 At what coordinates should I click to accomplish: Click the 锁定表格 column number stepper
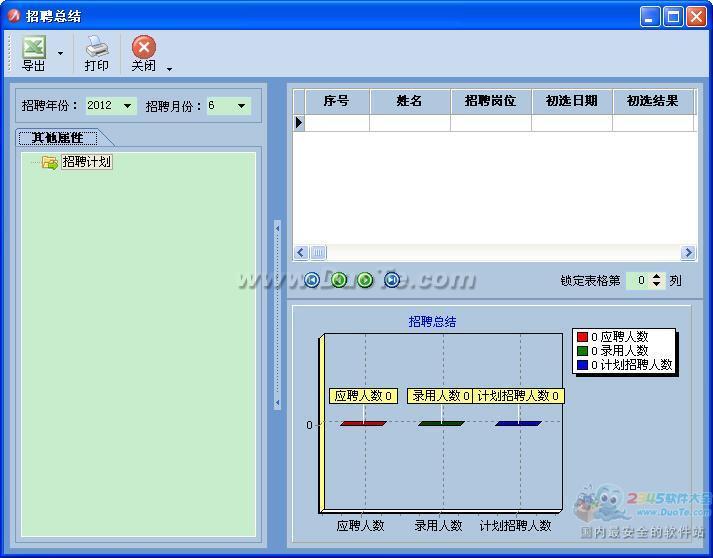656,281
